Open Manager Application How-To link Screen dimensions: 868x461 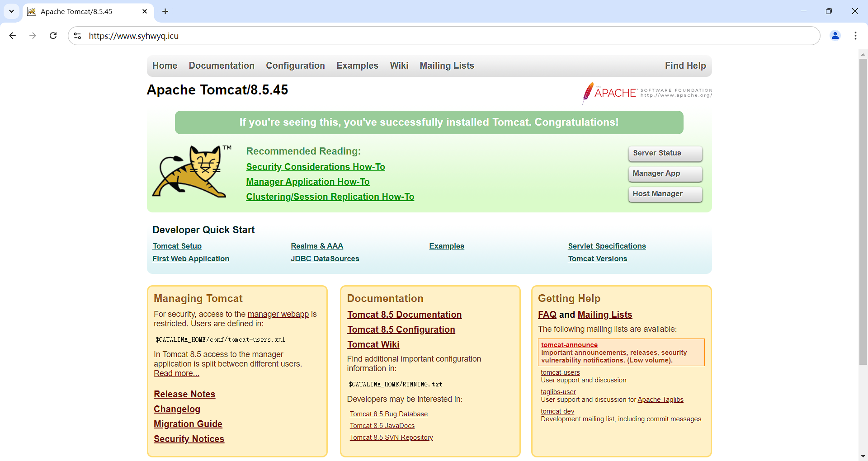click(308, 182)
